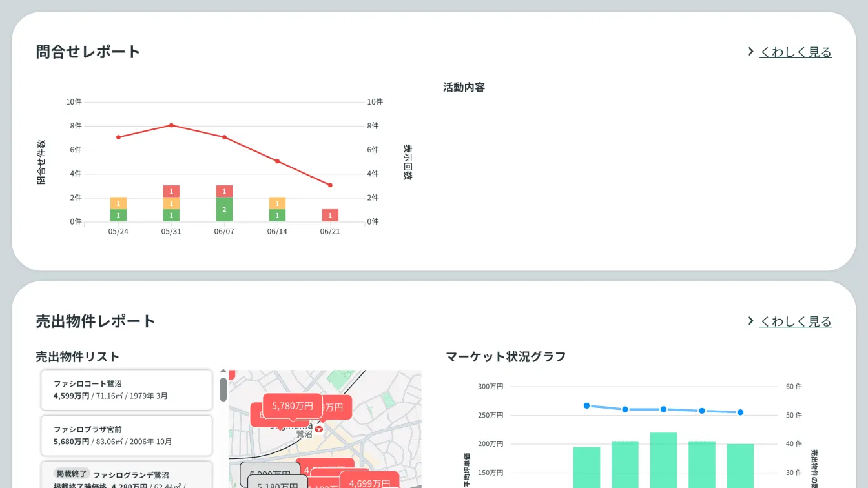Click chevron icon beside 売出物件レポート くわしく見る
Screen dimensions: 868x488
coord(750,321)
